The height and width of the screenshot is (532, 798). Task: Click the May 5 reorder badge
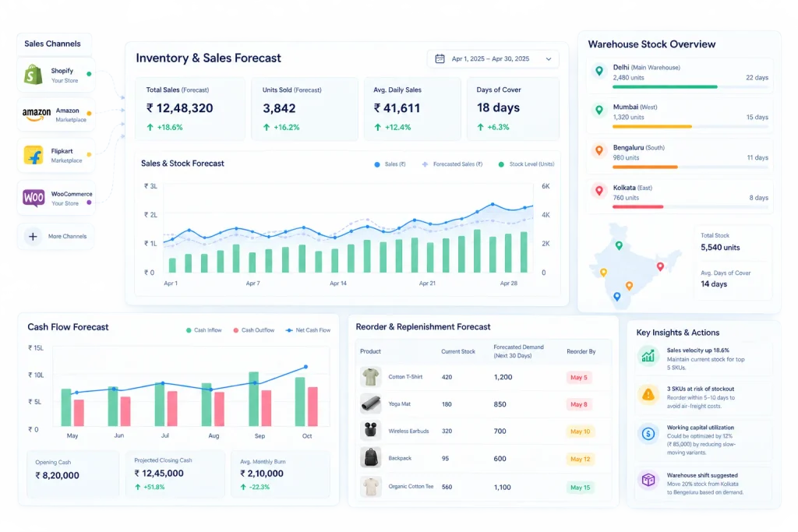click(x=579, y=377)
